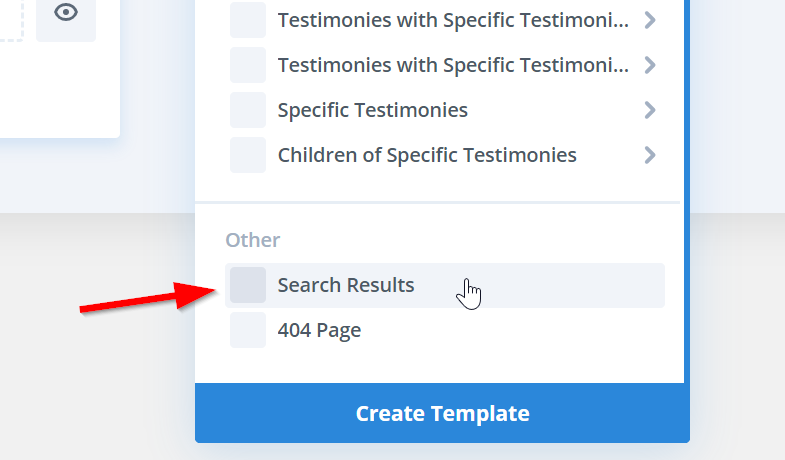785x460 pixels.
Task: Enable Children of Specific Testimonies checkbox
Action: pos(248,155)
